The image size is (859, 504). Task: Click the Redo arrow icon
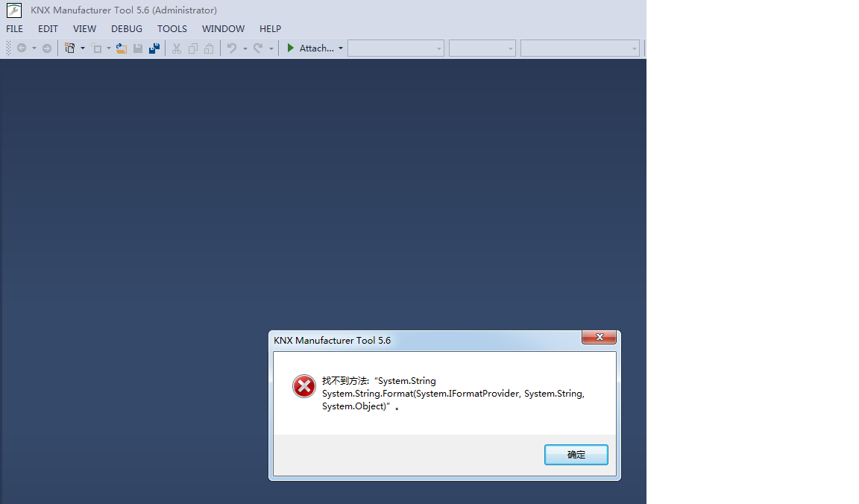click(258, 48)
